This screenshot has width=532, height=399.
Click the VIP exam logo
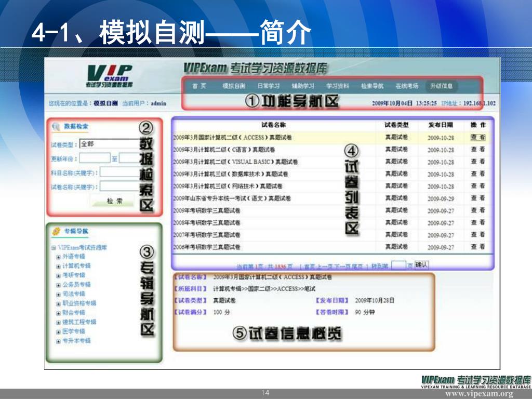109,76
